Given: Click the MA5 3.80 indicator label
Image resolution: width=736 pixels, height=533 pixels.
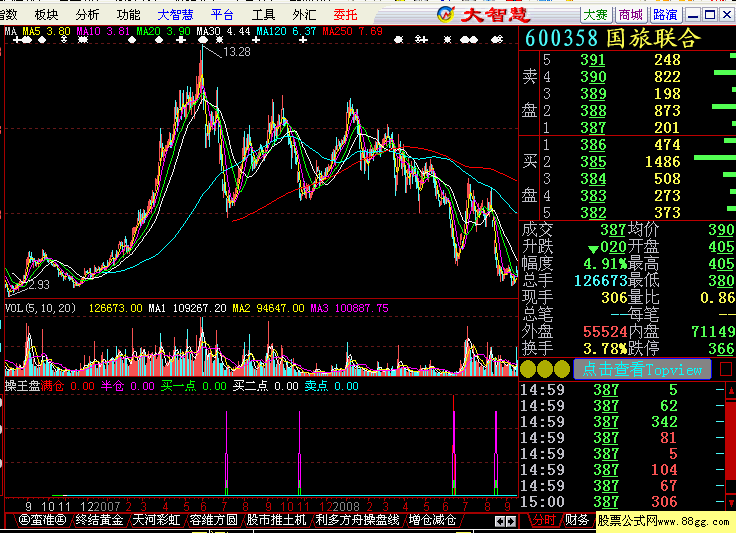Looking at the screenshot, I should pyautogui.click(x=46, y=31).
